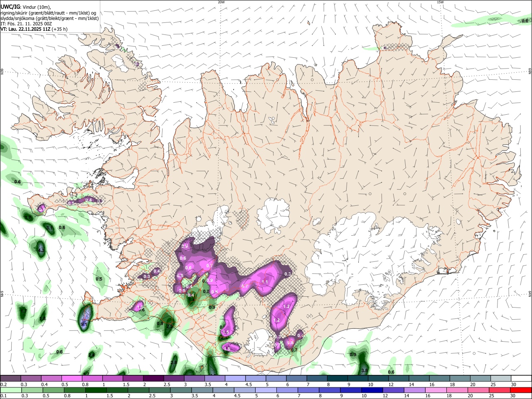
Task: Select the 2.8 rain value label
Action: click(174, 362)
